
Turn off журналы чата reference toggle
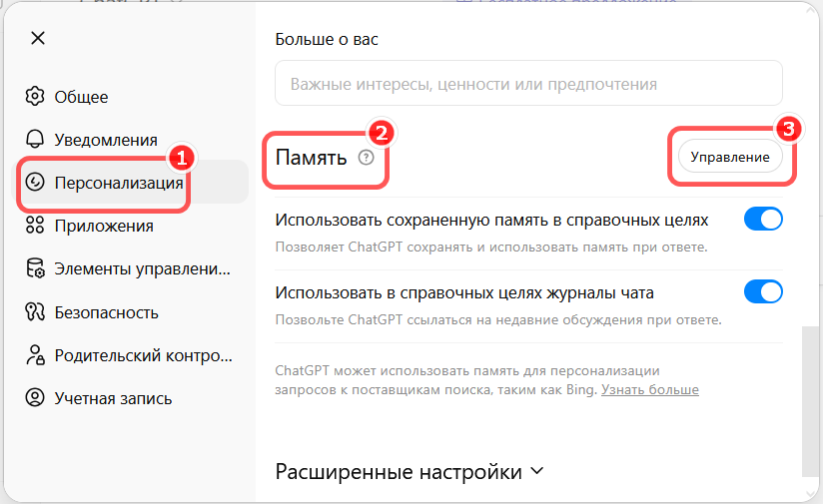(763, 292)
